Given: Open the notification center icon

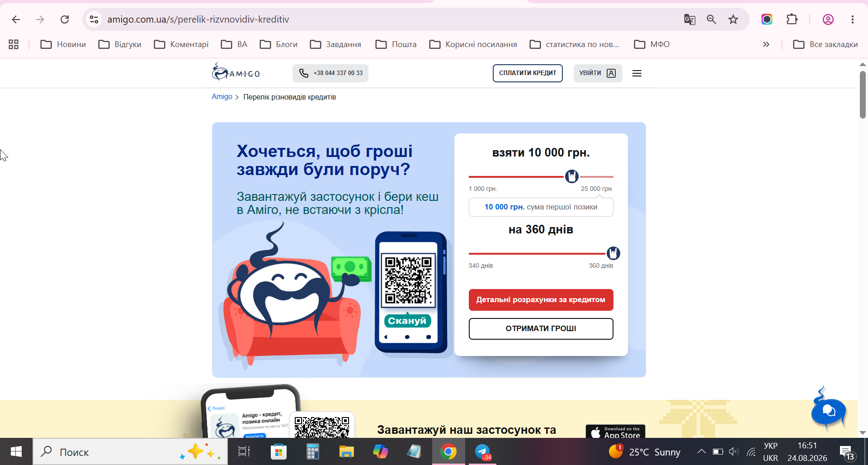Looking at the screenshot, I should tap(847, 452).
